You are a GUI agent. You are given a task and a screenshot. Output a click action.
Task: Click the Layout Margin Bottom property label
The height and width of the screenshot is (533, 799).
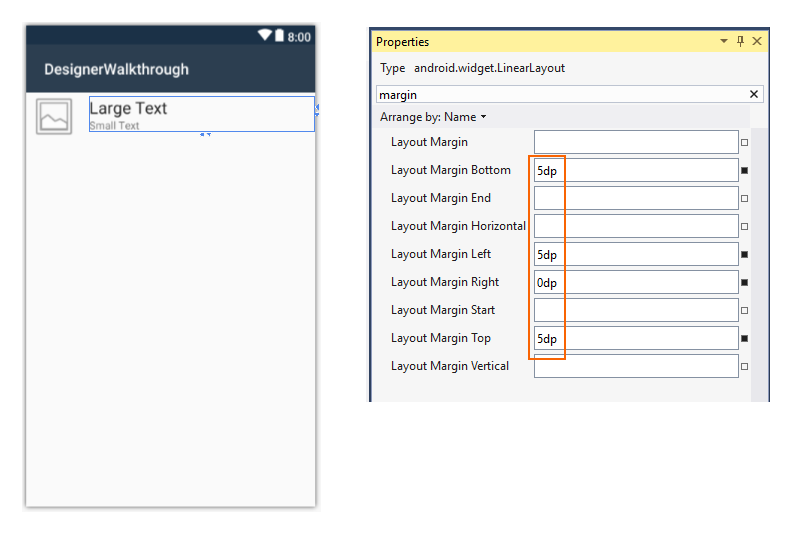click(x=450, y=170)
